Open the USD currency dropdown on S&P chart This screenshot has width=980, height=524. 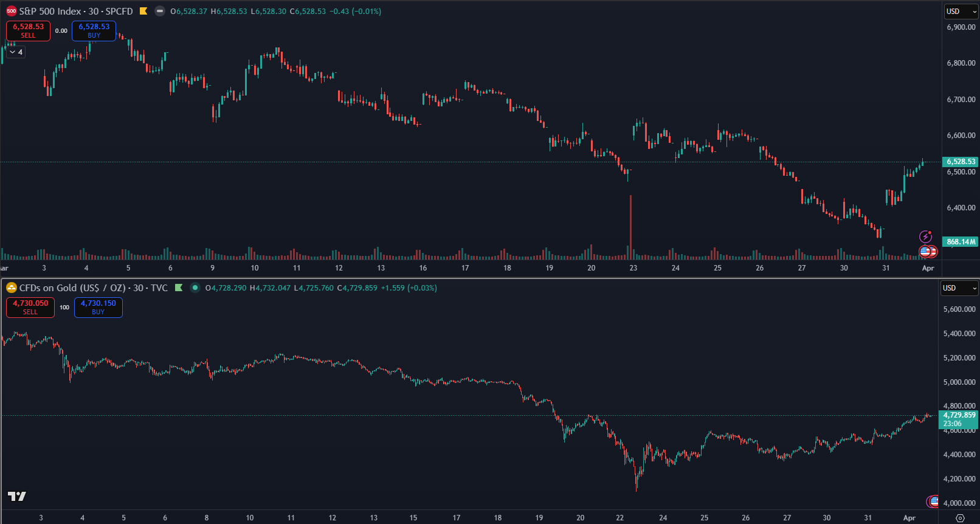961,12
